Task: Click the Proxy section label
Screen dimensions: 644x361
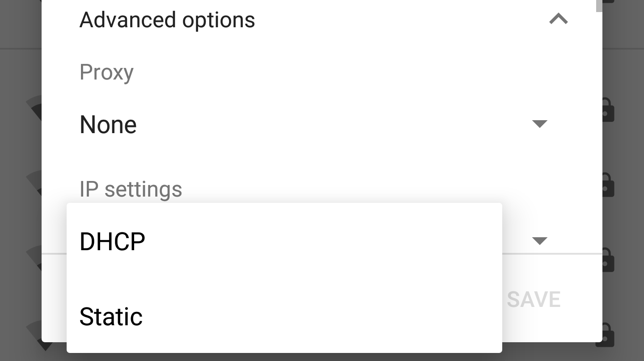Action: coord(106,73)
